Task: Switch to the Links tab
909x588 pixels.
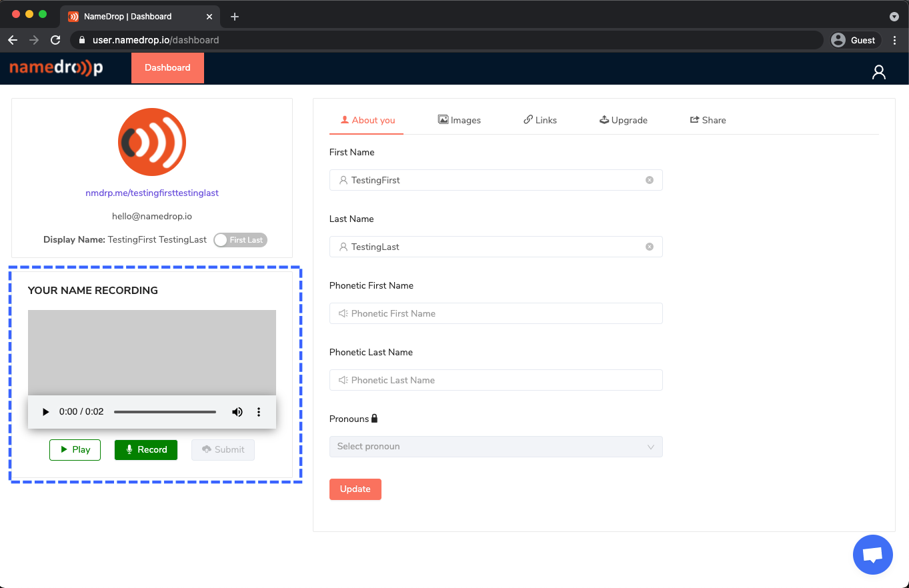Action: pos(540,120)
